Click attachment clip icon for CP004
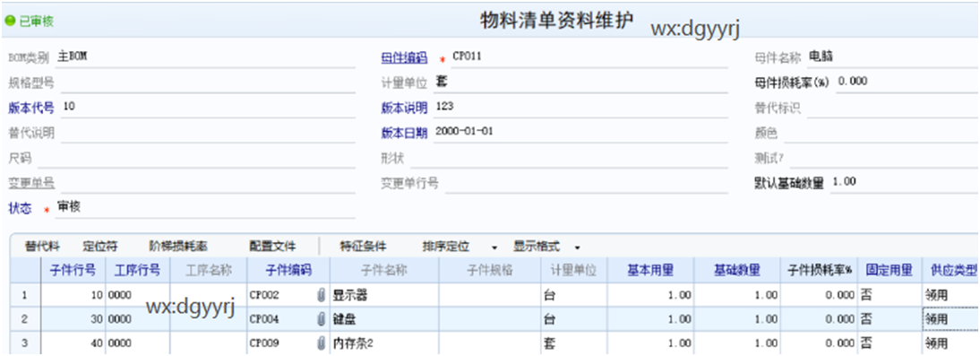Screen dimensions: 980x356 [322, 319]
